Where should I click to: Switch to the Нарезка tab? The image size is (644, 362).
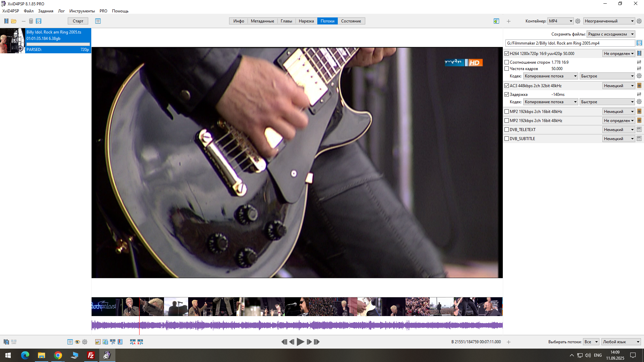click(306, 21)
